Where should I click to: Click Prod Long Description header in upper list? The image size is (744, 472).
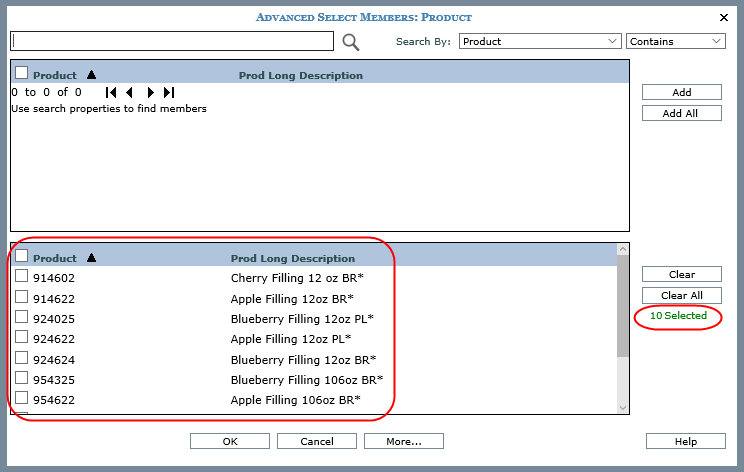301,75
